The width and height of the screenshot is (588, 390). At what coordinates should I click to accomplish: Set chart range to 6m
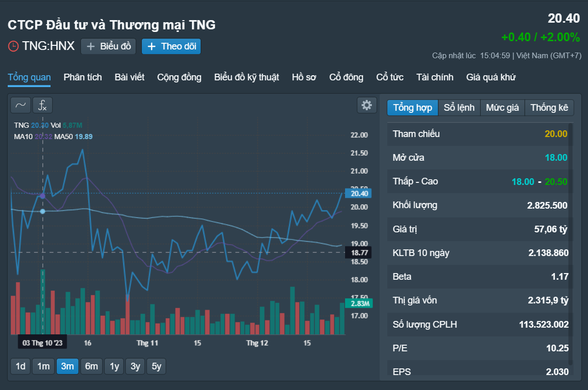[x=91, y=366]
